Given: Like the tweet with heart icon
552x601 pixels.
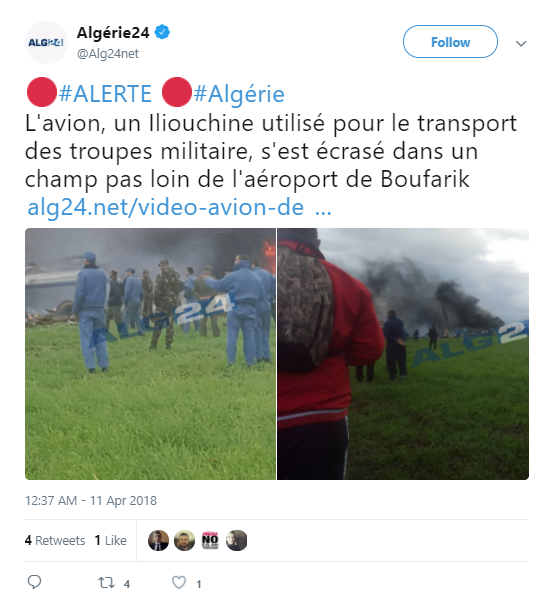Looking at the screenshot, I should pyautogui.click(x=179, y=583).
